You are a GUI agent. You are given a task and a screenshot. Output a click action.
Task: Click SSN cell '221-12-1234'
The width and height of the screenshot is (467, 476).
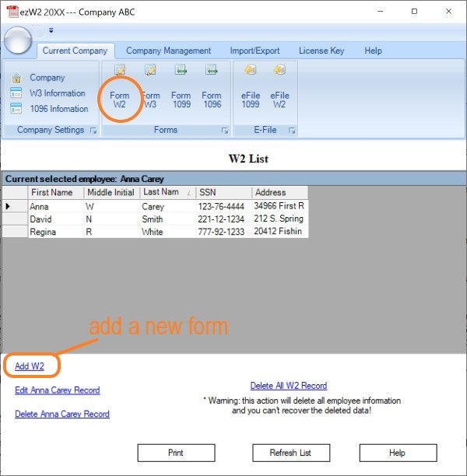(224, 219)
